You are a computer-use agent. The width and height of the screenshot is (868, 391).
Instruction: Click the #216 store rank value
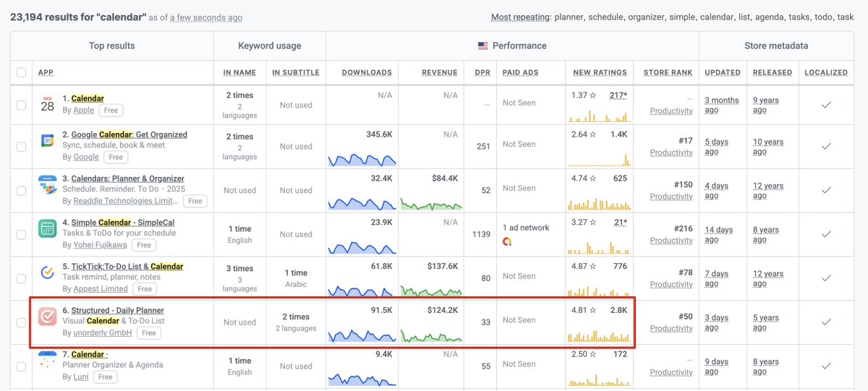point(683,228)
